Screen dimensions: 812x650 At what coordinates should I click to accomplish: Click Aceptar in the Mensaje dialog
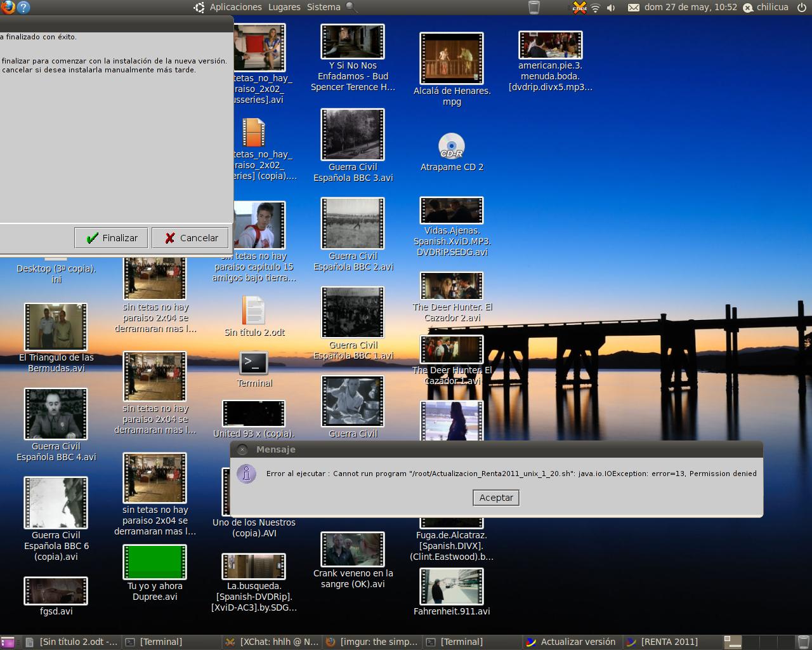[496, 498]
